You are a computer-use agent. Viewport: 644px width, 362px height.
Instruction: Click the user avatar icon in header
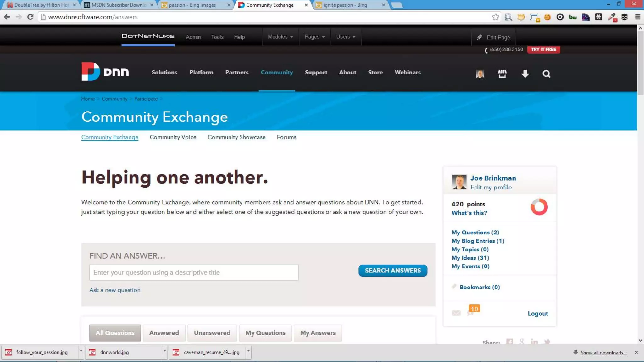click(480, 74)
